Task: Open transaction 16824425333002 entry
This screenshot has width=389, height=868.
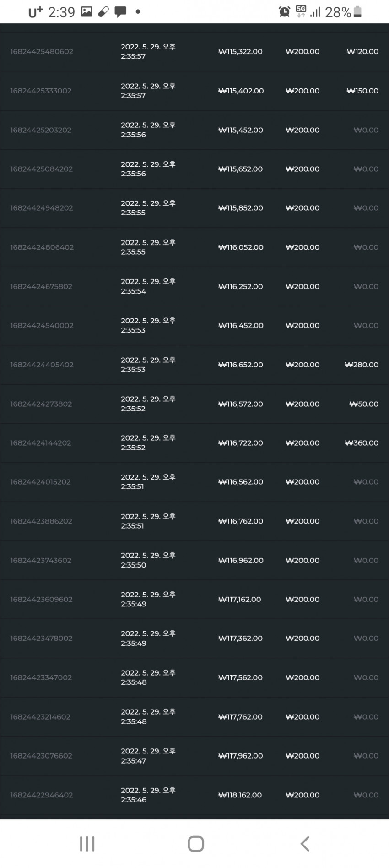Action: (194, 91)
